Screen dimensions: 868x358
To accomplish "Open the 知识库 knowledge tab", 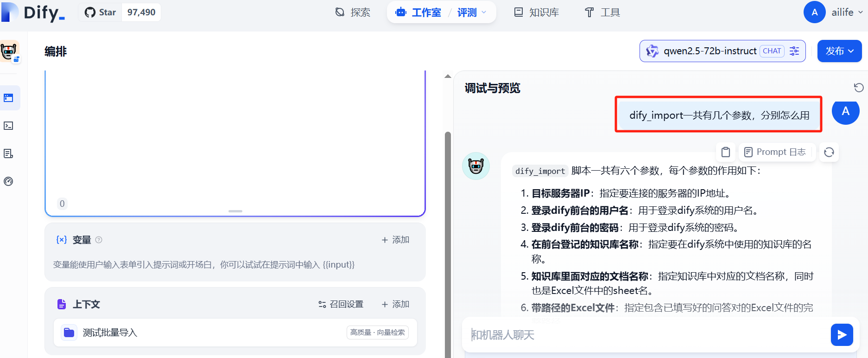I will click(x=537, y=13).
